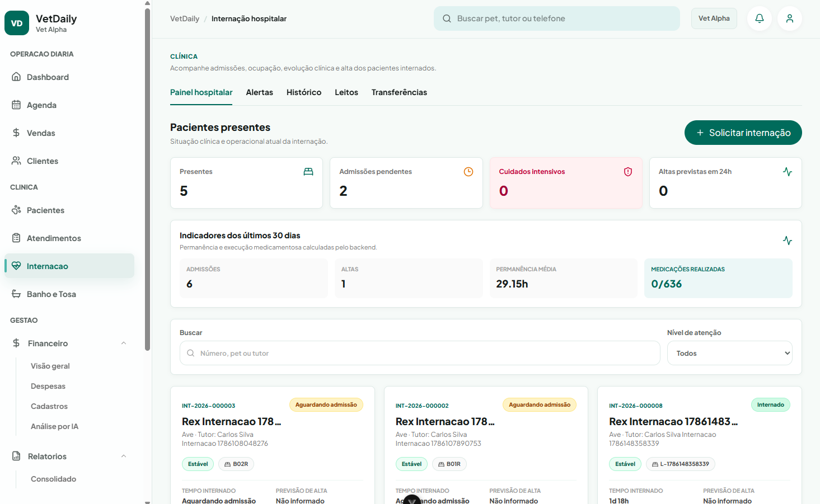
Task: Click the Atendimentos clipboard icon
Action: click(x=16, y=238)
